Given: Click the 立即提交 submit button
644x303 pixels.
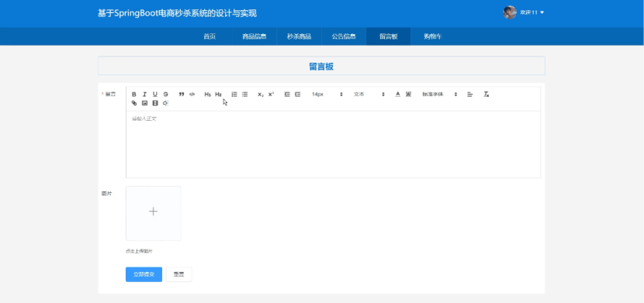Looking at the screenshot, I should coord(144,274).
